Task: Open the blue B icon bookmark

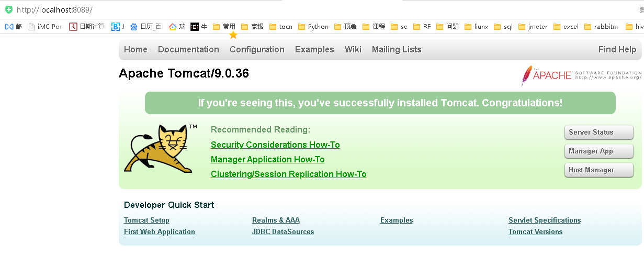Action: [x=118, y=27]
